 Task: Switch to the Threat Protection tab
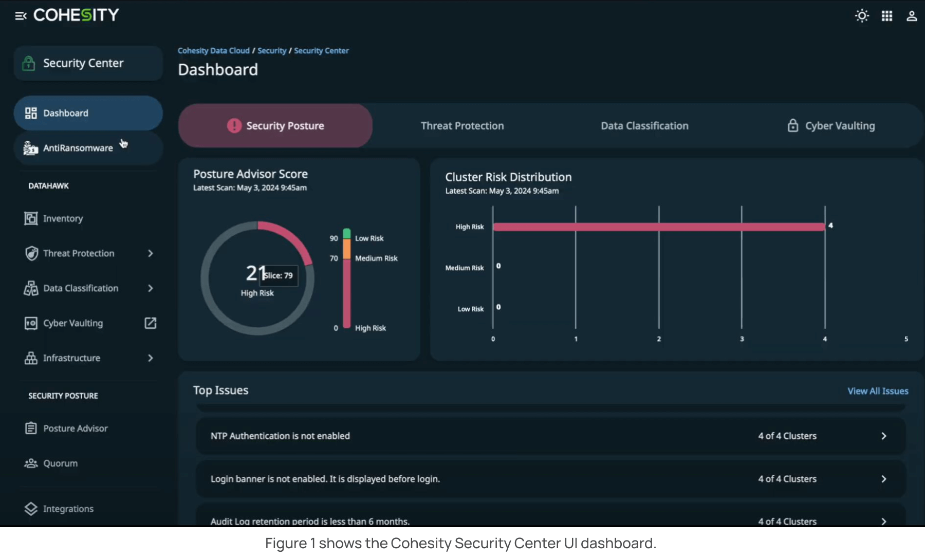click(x=462, y=126)
